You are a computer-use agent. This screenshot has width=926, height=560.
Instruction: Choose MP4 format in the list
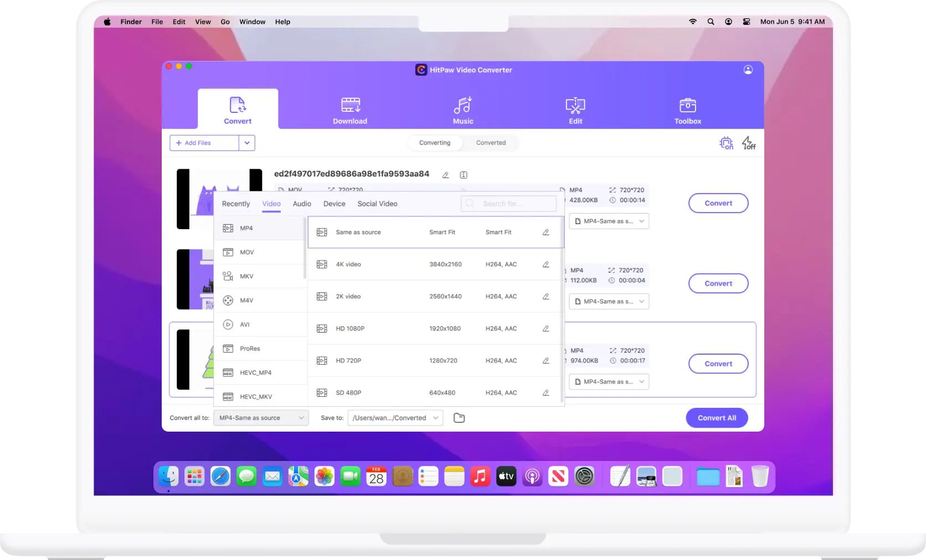tap(260, 228)
